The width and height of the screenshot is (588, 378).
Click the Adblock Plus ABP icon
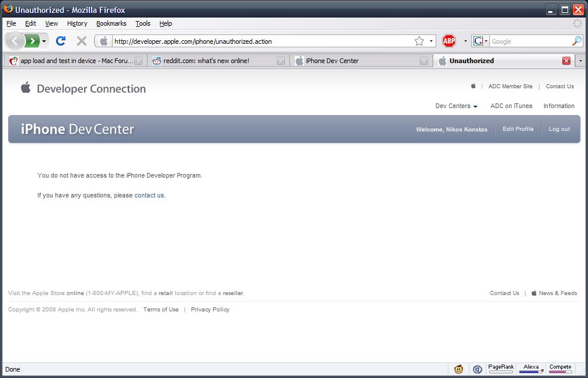click(x=449, y=41)
